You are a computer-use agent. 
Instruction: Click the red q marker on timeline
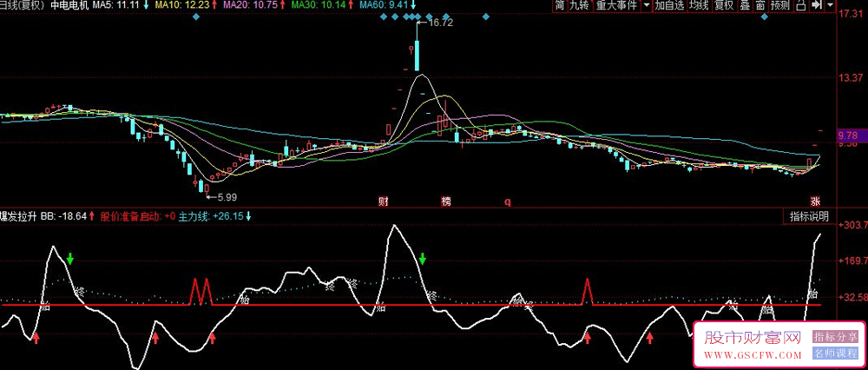pos(507,202)
